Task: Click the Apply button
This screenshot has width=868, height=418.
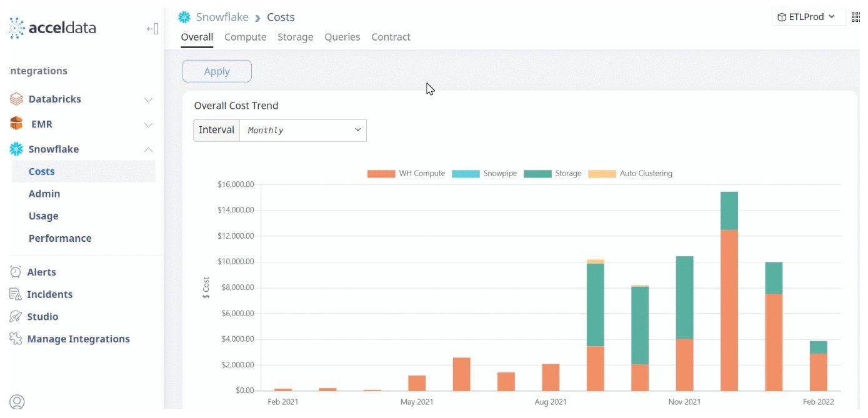Action: (217, 71)
